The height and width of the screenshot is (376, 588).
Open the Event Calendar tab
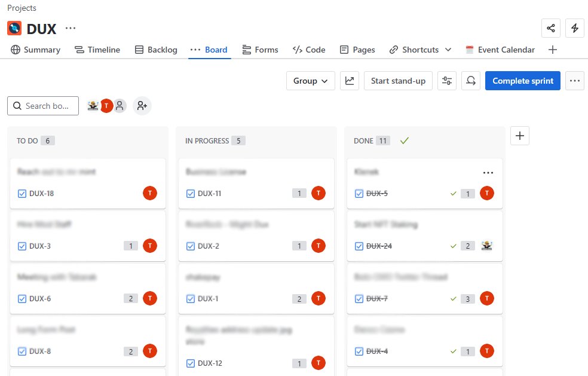point(500,50)
